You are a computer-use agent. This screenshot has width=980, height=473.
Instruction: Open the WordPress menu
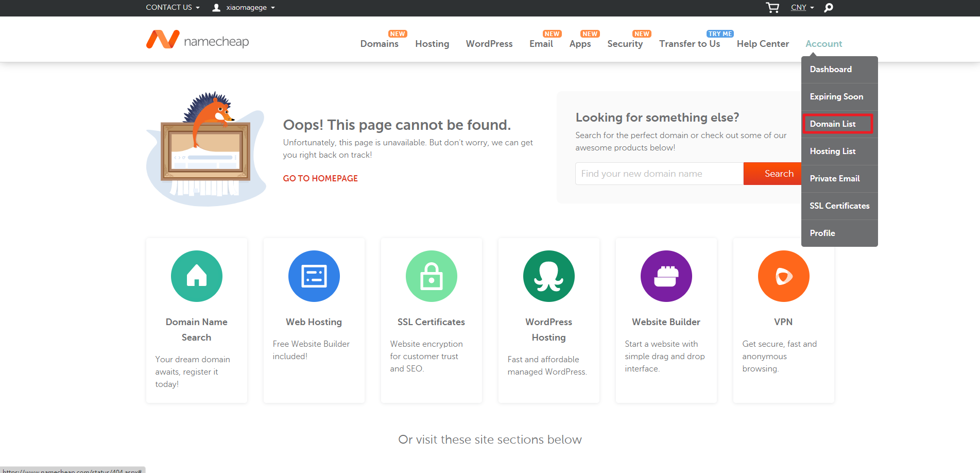point(489,44)
